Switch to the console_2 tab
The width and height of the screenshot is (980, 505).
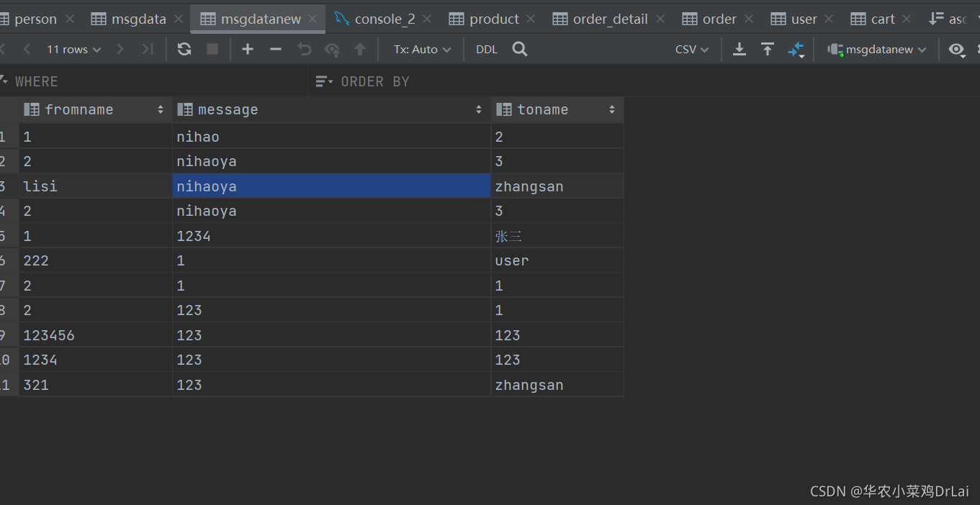click(x=385, y=19)
